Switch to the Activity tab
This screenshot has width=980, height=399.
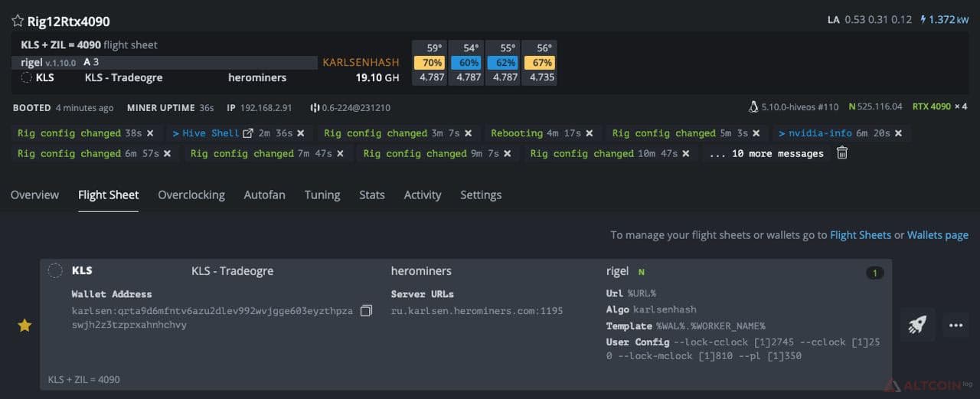(423, 195)
